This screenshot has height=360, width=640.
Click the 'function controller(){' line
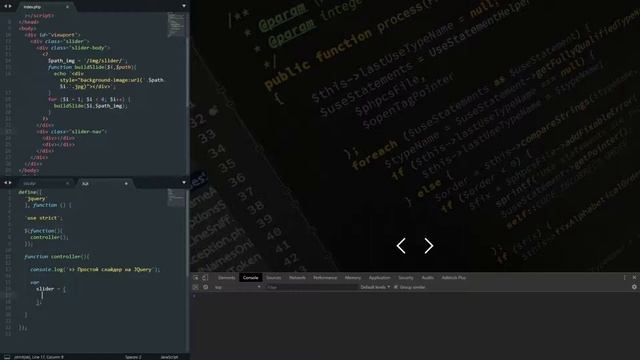tap(57, 257)
